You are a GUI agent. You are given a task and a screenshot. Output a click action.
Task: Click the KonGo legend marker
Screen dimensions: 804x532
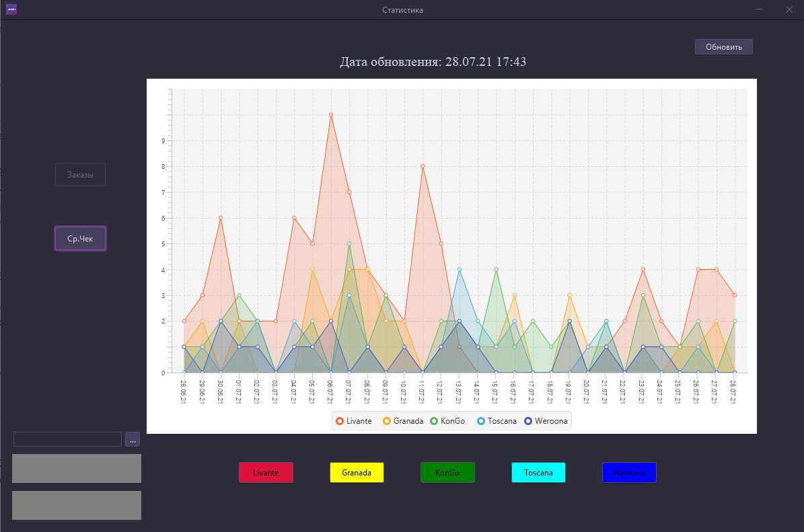434,421
